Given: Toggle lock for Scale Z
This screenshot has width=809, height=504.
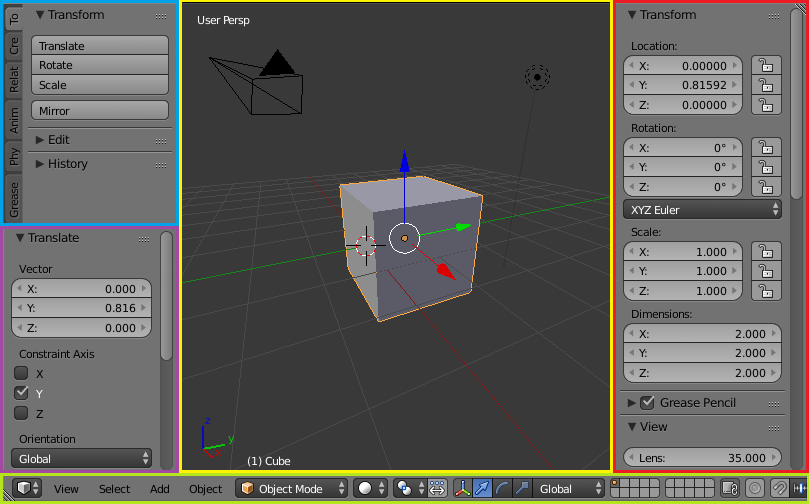Looking at the screenshot, I should click(x=766, y=291).
